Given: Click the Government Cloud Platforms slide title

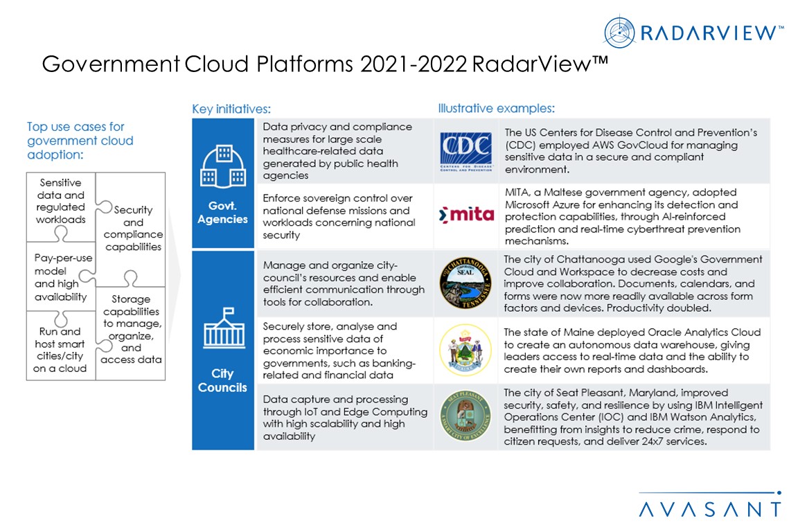Looking at the screenshot, I should point(325,64).
